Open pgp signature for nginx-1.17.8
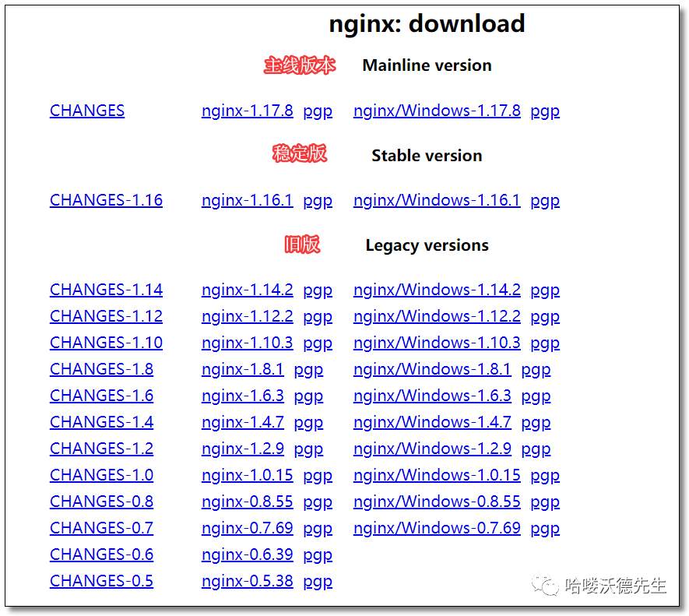The image size is (689, 616). tap(318, 111)
